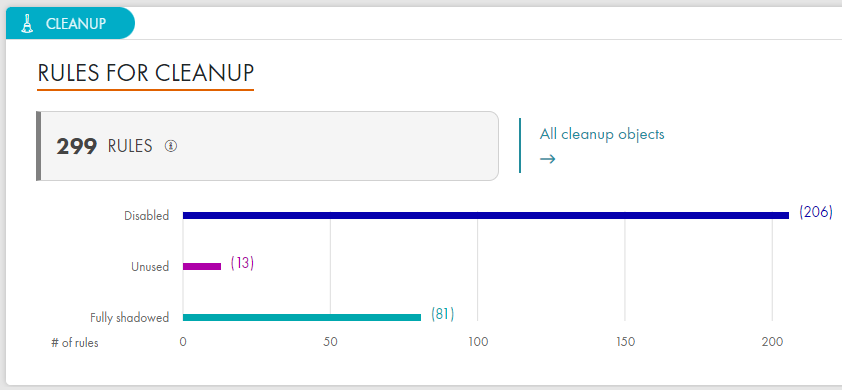This screenshot has height=390, width=842.
Task: Click the (13) value label
Action: [242, 263]
